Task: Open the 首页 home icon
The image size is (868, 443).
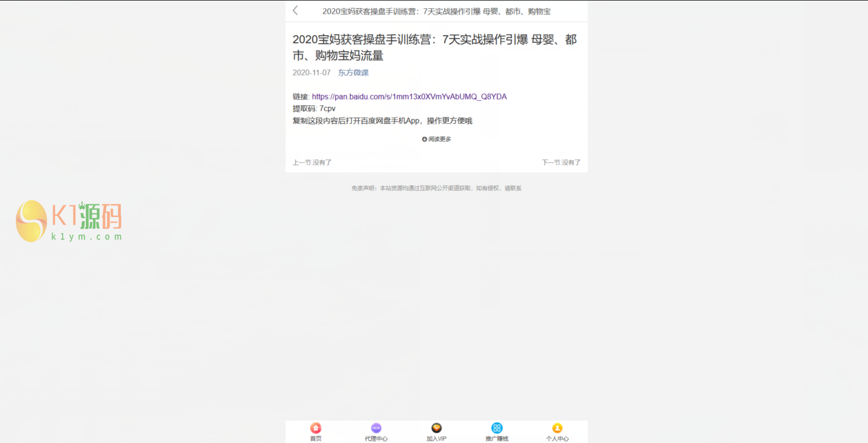Action: [316, 428]
